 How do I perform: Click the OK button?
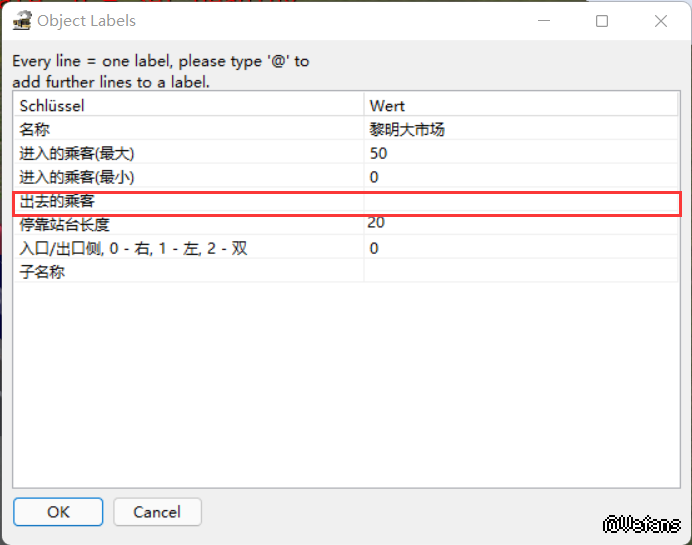(x=58, y=512)
